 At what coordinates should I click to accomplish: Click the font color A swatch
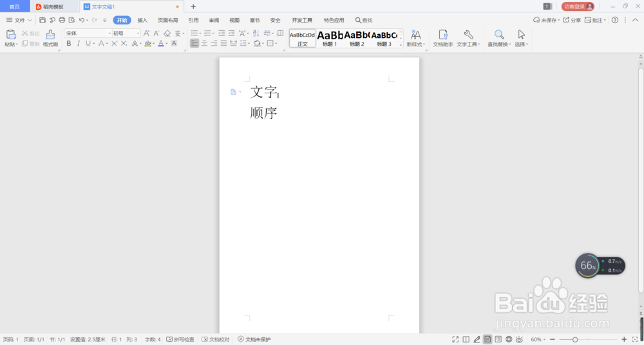(x=161, y=43)
